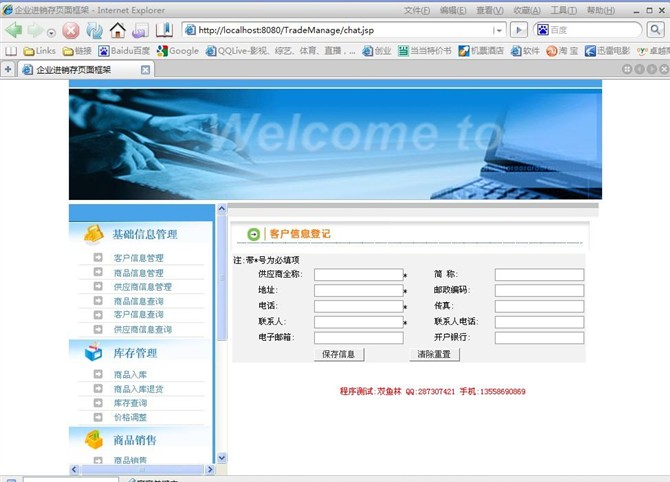Click the green arrow icon beside 客户信息登记
The height and width of the screenshot is (482, 670).
tap(253, 234)
